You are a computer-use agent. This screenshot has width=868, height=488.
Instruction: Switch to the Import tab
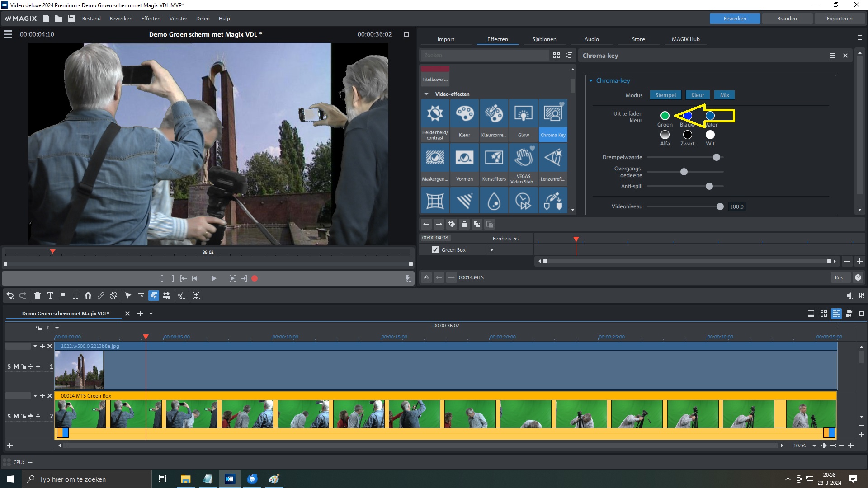click(x=446, y=39)
